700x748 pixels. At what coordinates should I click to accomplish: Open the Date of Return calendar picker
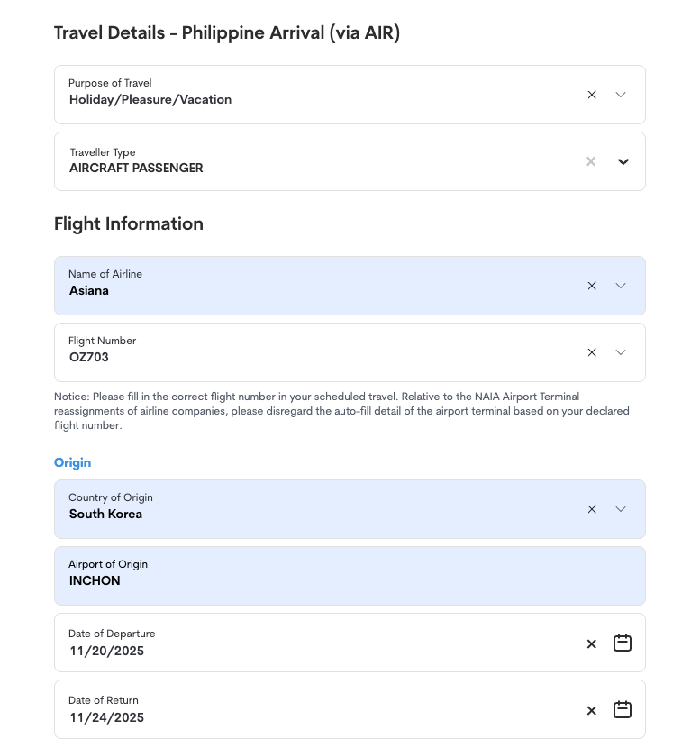(x=622, y=710)
